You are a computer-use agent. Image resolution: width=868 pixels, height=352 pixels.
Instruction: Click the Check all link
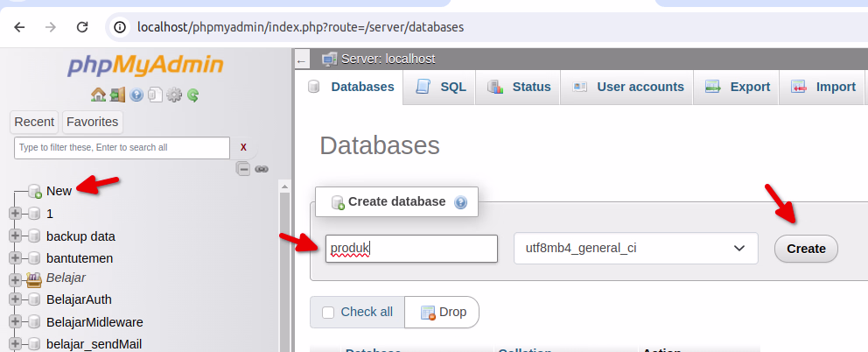tap(367, 312)
